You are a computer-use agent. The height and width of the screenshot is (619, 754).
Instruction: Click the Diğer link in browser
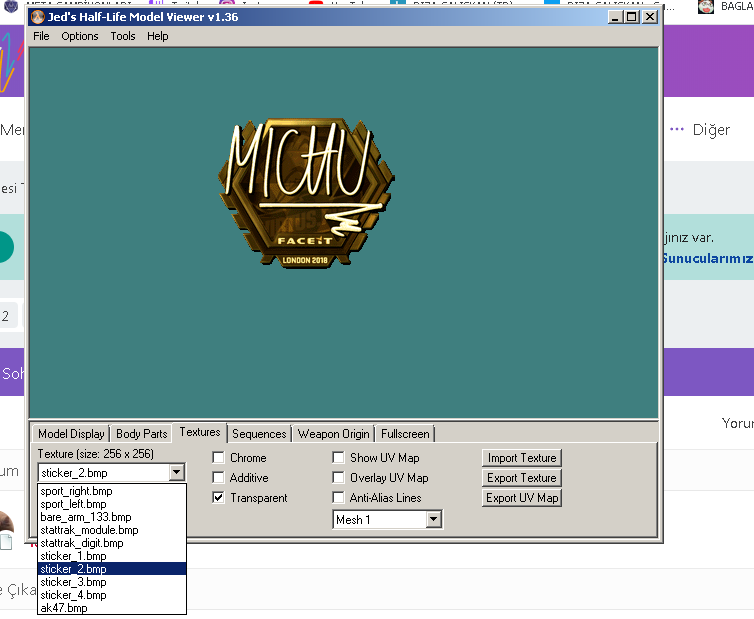click(x=711, y=130)
